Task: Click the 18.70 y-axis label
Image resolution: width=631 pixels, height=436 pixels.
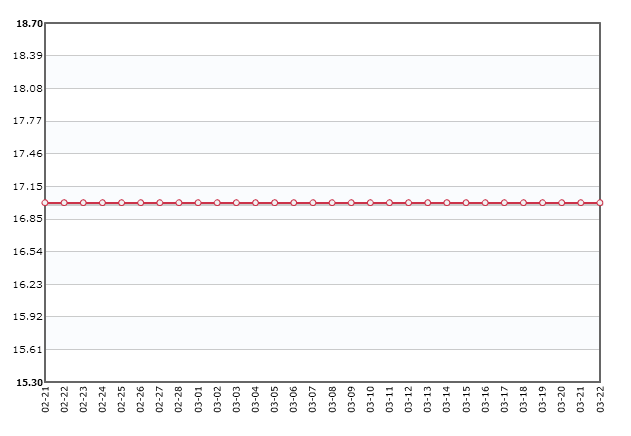Action: [29, 24]
